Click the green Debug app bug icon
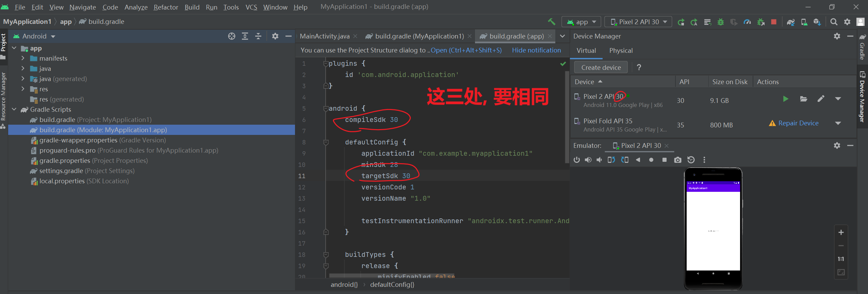Screen dimensions: 868x294 pyautogui.click(x=721, y=22)
